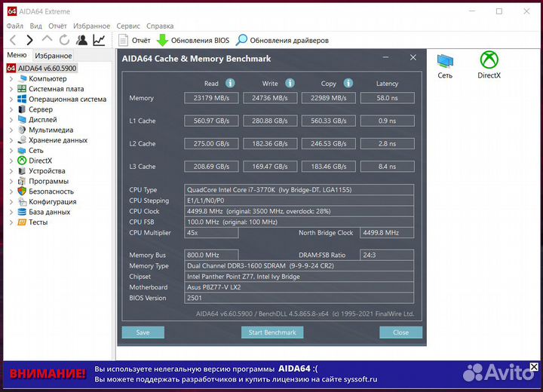Select Сервер in the tree
This screenshot has height=392, width=543.
coord(41,109)
